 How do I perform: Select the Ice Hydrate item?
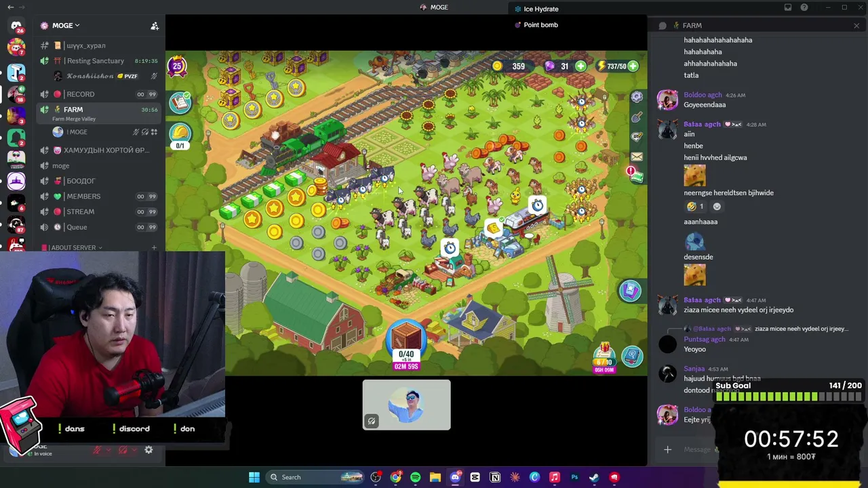[537, 9]
